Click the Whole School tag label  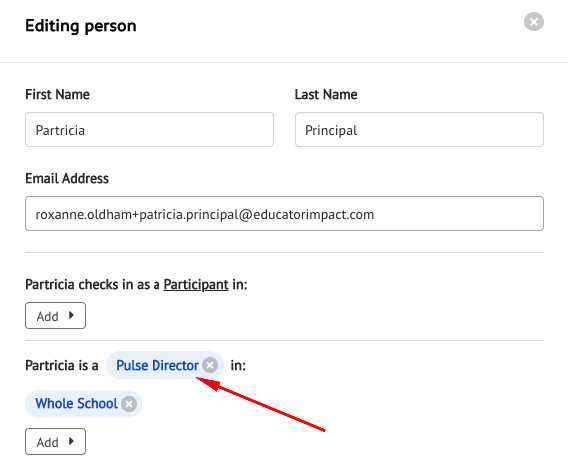[x=76, y=404]
